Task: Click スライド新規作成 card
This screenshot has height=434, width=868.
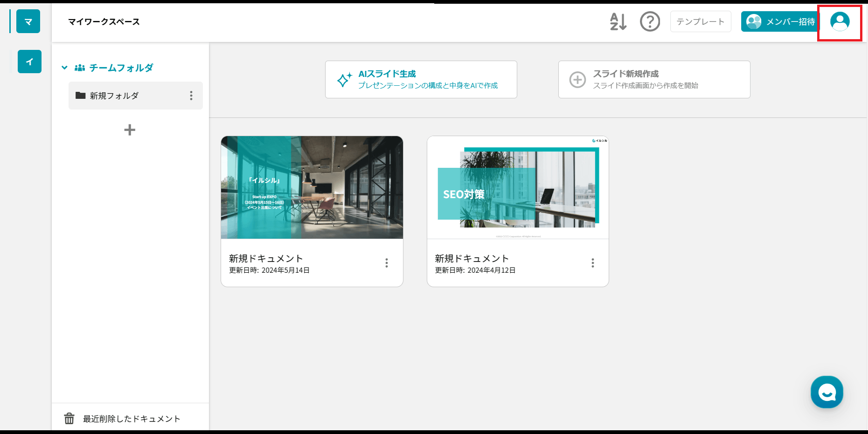Action: 654,79
